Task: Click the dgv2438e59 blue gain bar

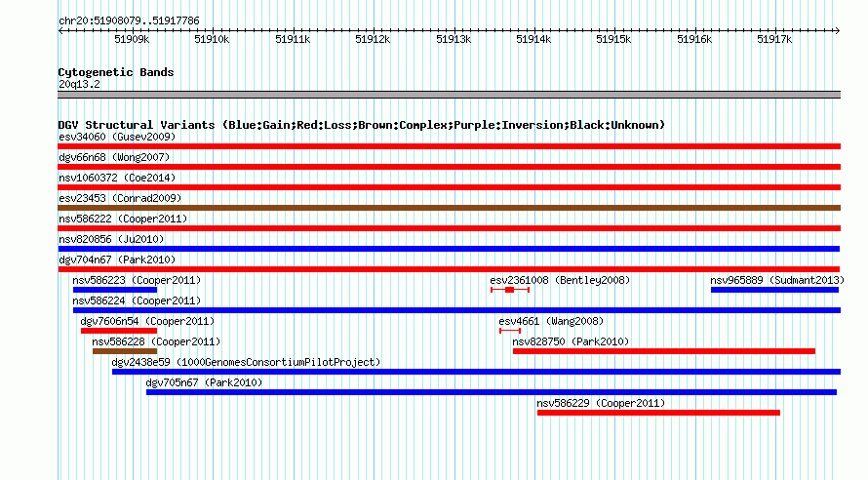Action: coord(476,372)
